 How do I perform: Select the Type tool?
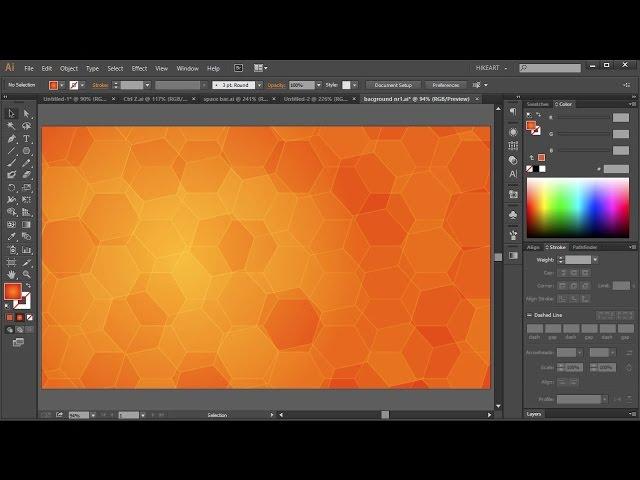[x=27, y=139]
